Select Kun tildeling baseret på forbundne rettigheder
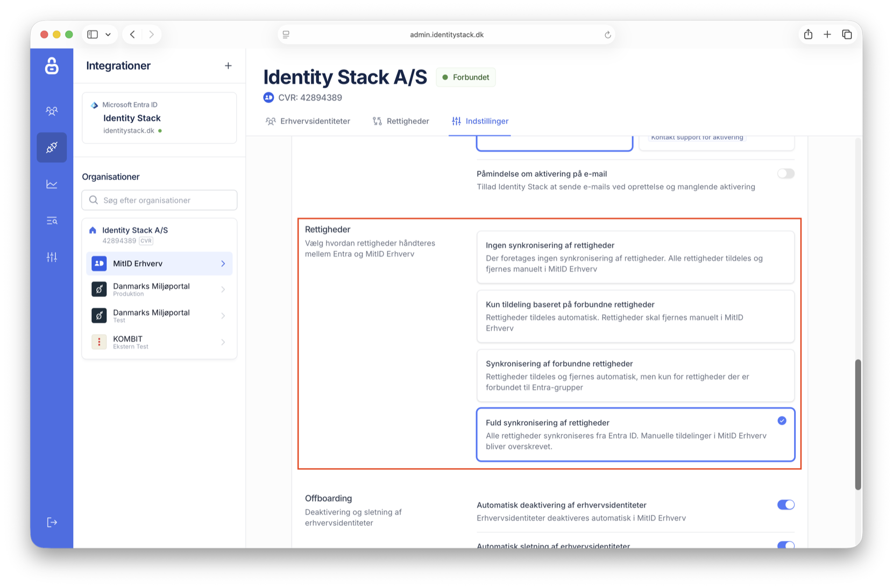 [635, 316]
